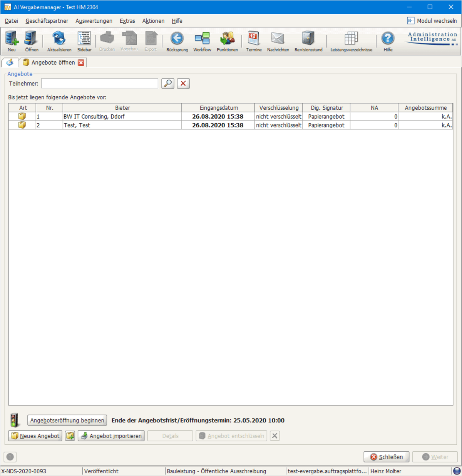
Task: Click the Aktualisieren refresh icon
Action: 59,41
